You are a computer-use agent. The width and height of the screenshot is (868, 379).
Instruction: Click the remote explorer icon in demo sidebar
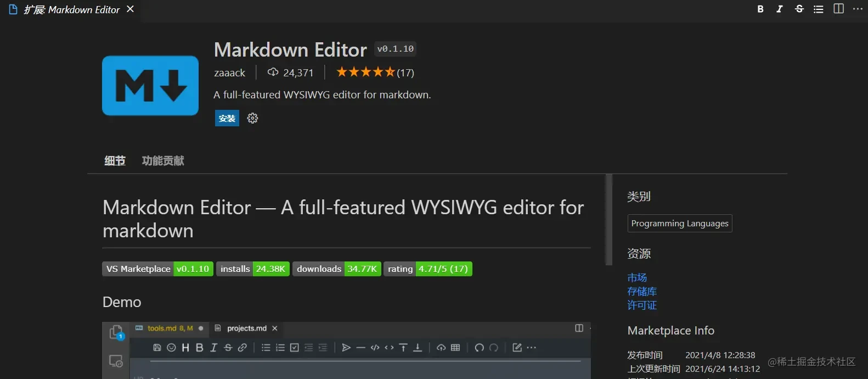(116, 361)
